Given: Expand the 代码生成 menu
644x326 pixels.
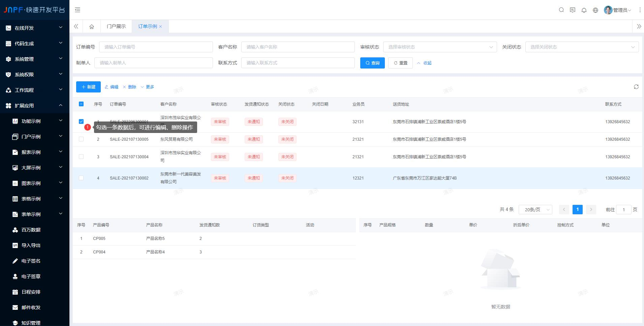Looking at the screenshot, I should (35, 44).
